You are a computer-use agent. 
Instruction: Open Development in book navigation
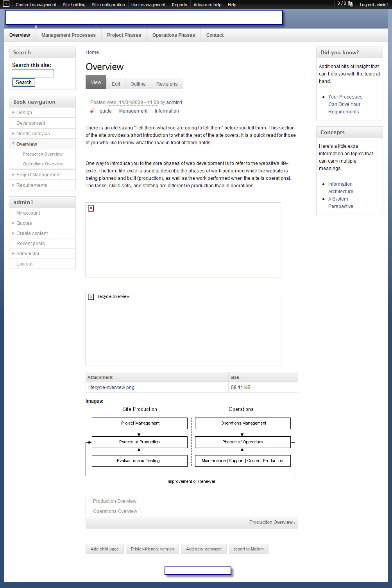30,123
